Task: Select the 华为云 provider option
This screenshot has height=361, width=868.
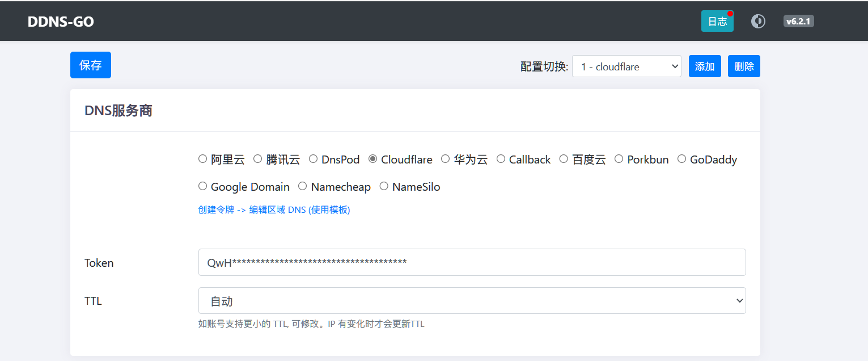Action: coord(446,159)
